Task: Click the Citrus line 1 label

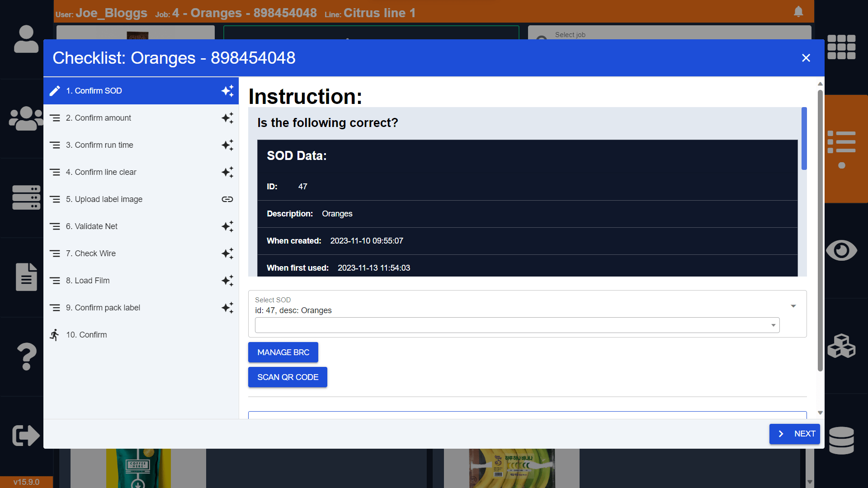Action: 380,13
